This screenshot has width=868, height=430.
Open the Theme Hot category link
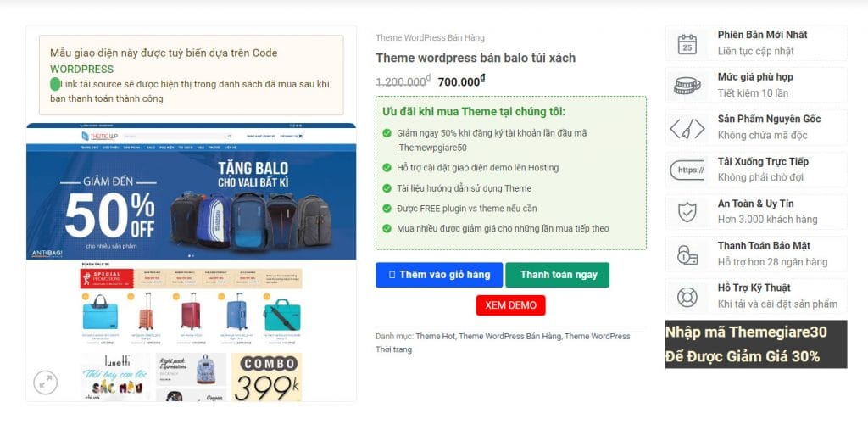tap(435, 337)
